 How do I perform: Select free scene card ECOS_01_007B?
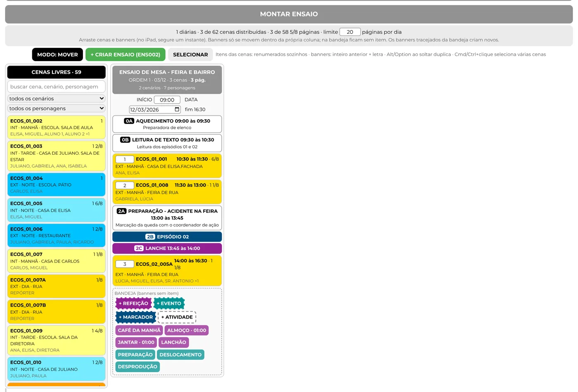pyautogui.click(x=56, y=312)
